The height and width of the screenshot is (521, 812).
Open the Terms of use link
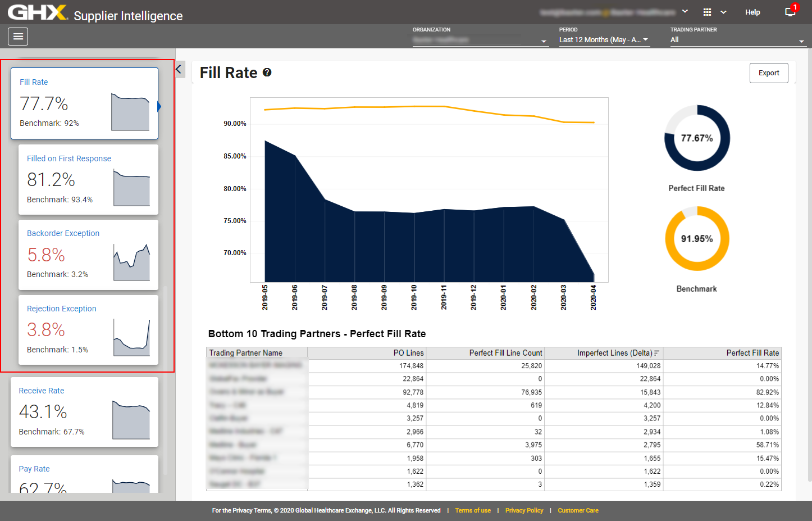[x=473, y=511]
